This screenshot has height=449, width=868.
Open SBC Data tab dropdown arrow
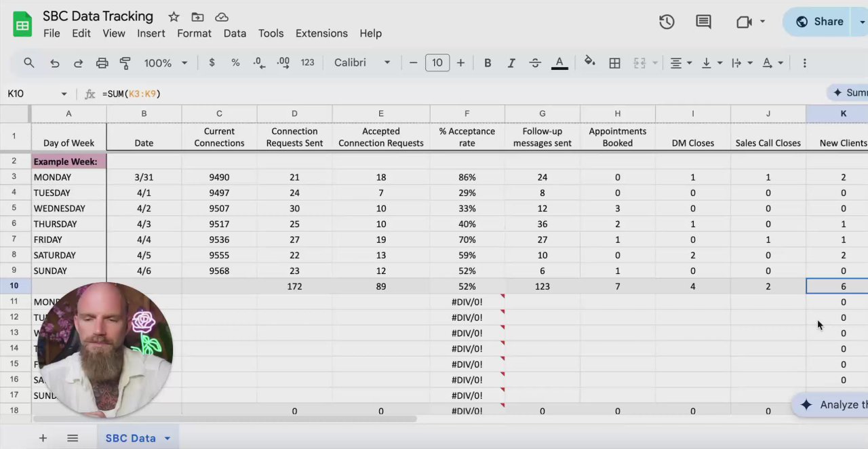point(167,438)
